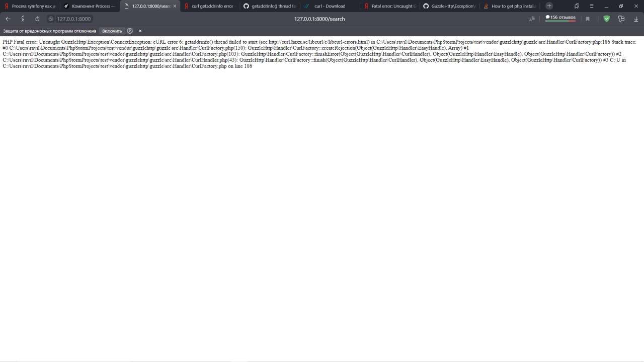Screen dimensions: 644x362
Task: Open the bookmarks/collections icon in title bar
Action: click(x=577, y=6)
